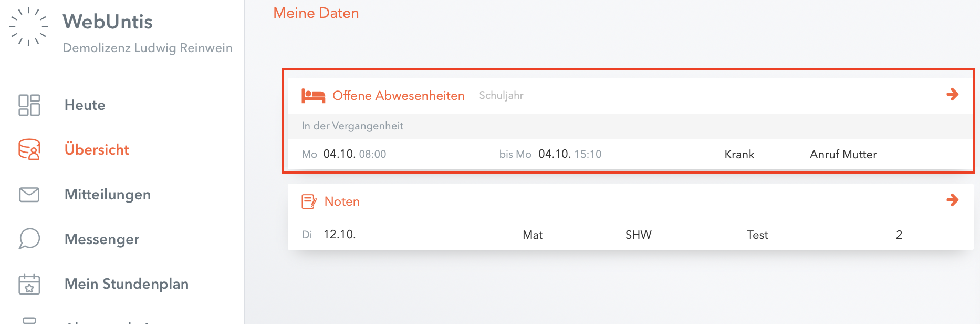Click the notepad icon beside Noten
The width and height of the screenshot is (980, 324).
(x=309, y=201)
